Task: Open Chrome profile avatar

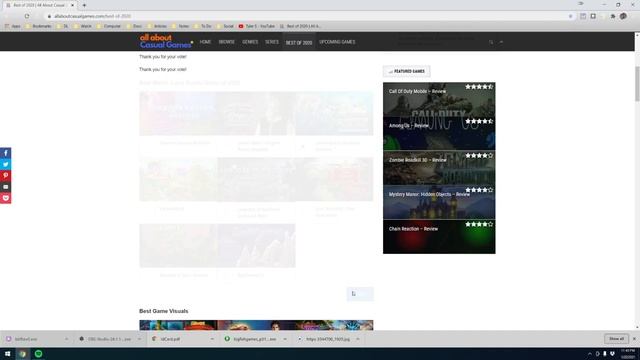Action: [623, 16]
